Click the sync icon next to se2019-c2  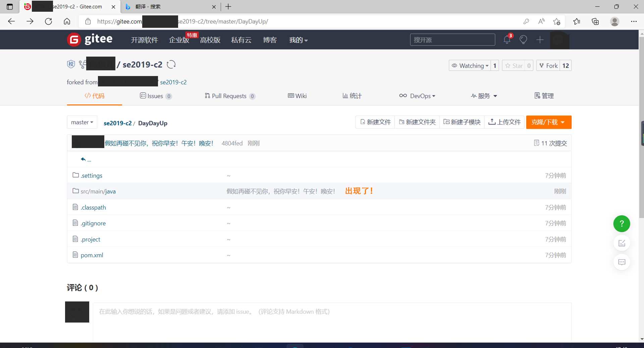coord(171,64)
